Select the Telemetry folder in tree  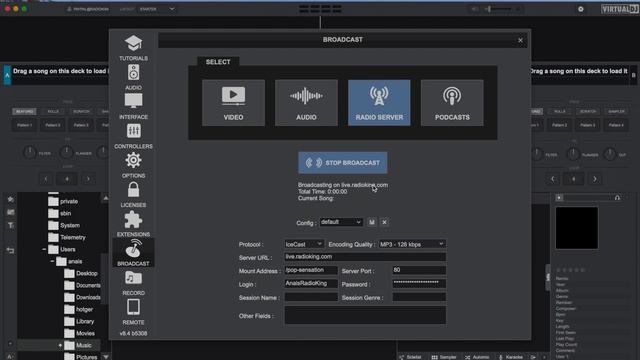[67, 237]
